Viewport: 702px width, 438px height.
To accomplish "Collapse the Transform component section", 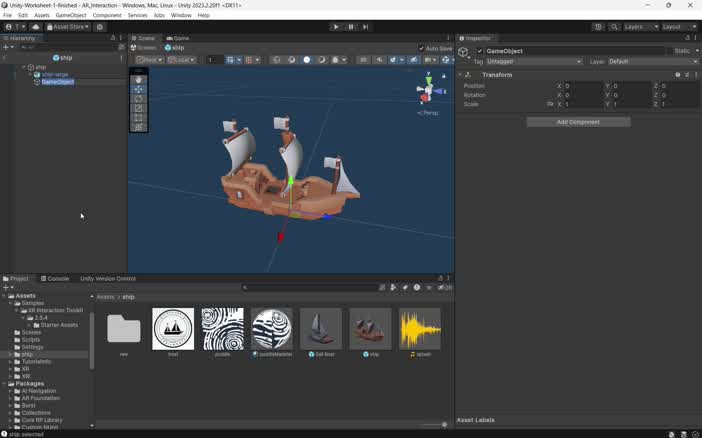I will (x=461, y=75).
